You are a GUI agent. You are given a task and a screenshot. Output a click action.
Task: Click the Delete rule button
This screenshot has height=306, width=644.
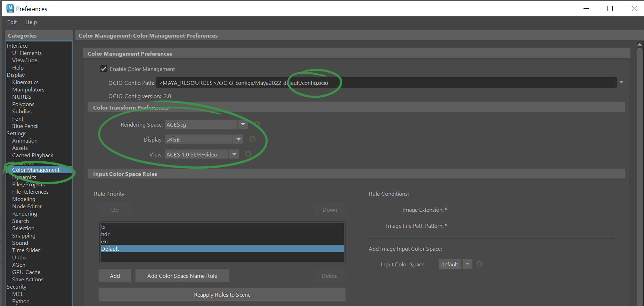click(x=330, y=276)
